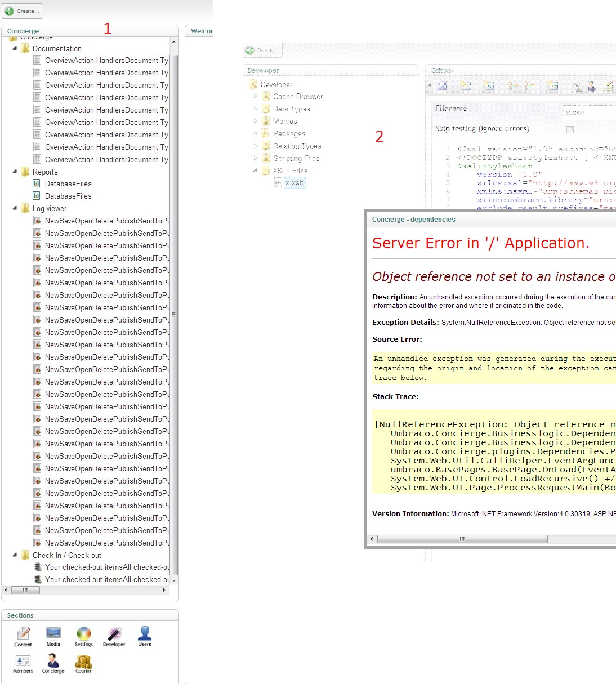Click the dependencies dialog scroll-left arrow
616x684 pixels.
372,539
